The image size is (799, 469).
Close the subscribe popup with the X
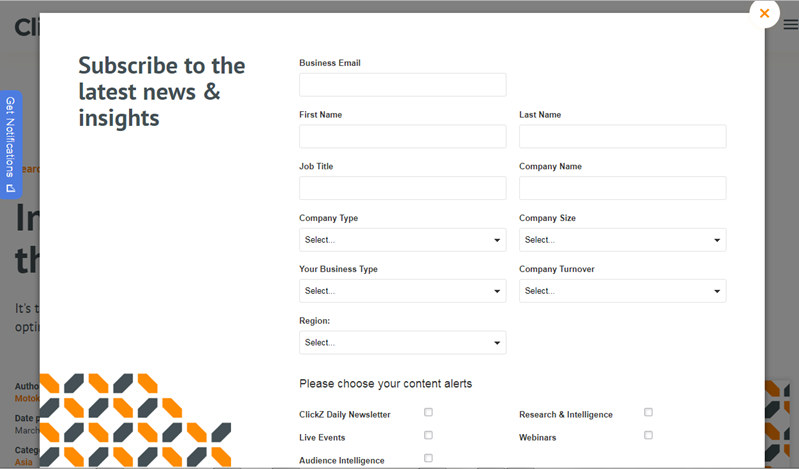[x=764, y=14]
